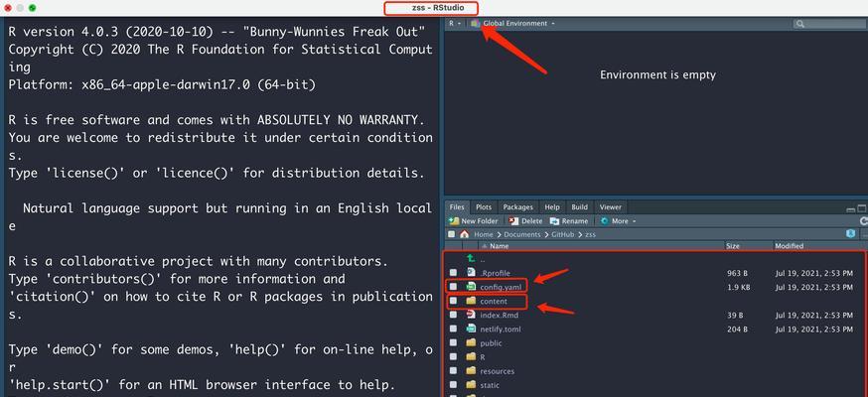Click the 'Environment is empty' message
Viewport: 868px width, 397px height.
point(657,74)
